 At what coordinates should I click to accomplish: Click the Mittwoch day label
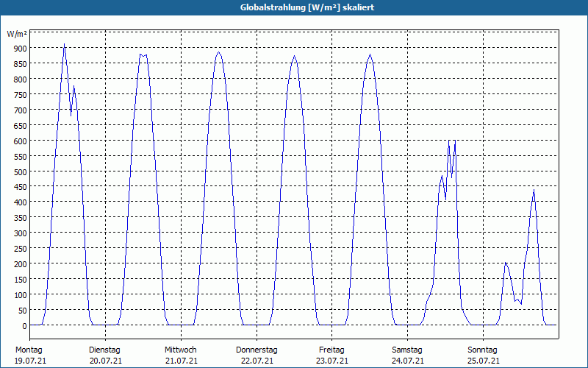click(x=180, y=350)
